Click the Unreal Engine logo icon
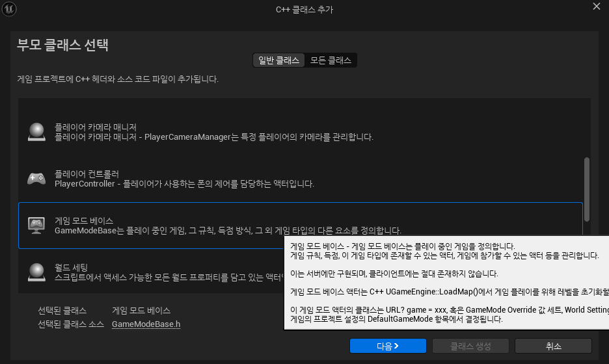Image resolution: width=609 pixels, height=364 pixels. pos(9,9)
